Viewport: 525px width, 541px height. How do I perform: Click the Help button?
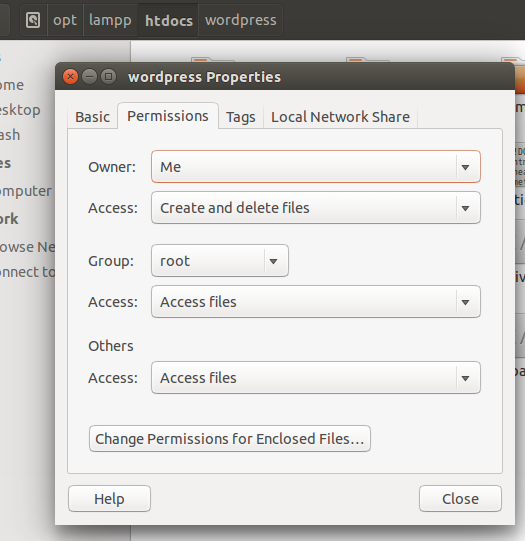point(109,499)
